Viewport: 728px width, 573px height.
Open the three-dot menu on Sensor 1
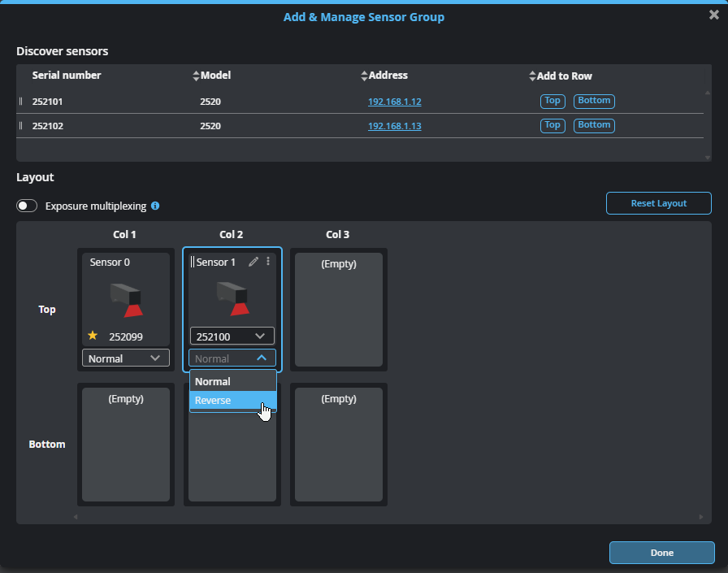[x=269, y=262]
